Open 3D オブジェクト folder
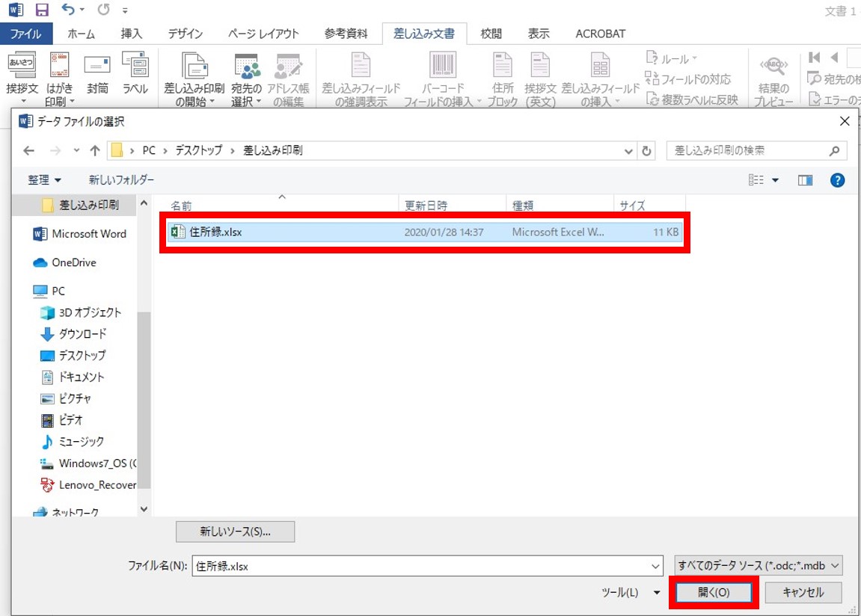The image size is (861, 616). 81,312
